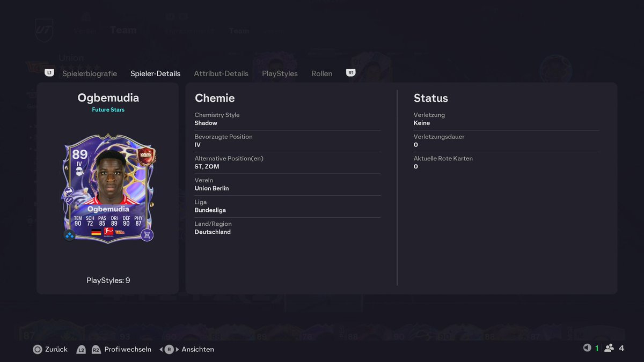
Task: Click the speaker icon beside the green 1
Action: pyautogui.click(x=587, y=348)
